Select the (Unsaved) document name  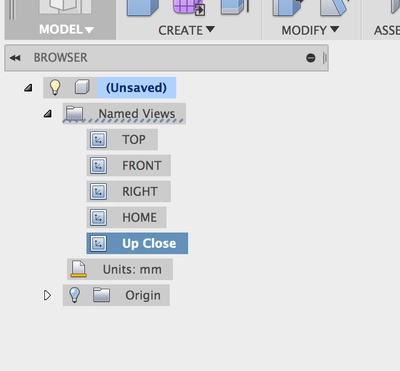(136, 88)
